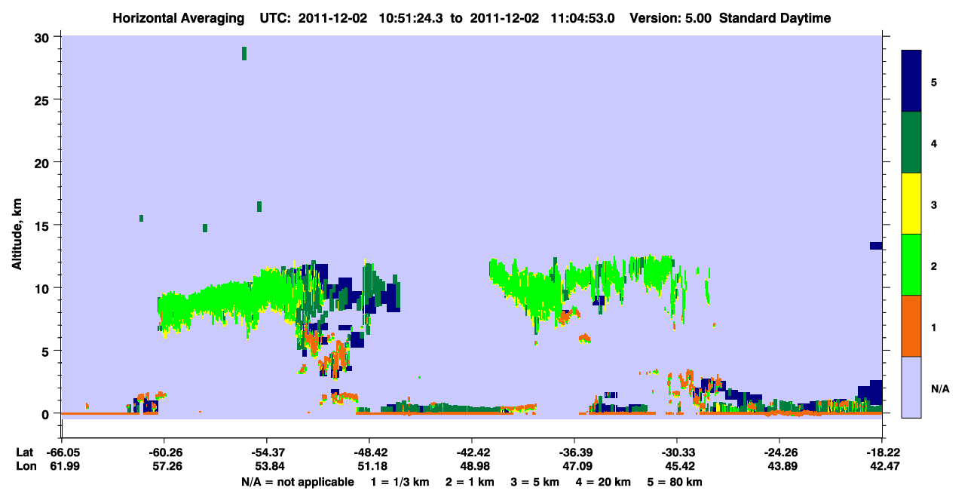Viewport: 980px width, 503px height.
Task: Click the y-axis tick label 20
Action: [43, 162]
